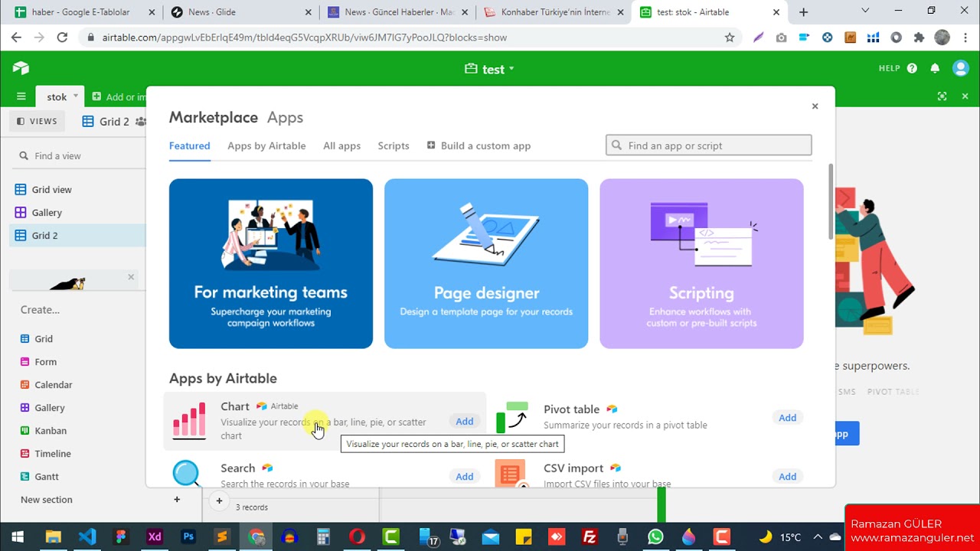The width and height of the screenshot is (980, 551).
Task: Click the add record plus at grid bottom
Action: (x=219, y=501)
